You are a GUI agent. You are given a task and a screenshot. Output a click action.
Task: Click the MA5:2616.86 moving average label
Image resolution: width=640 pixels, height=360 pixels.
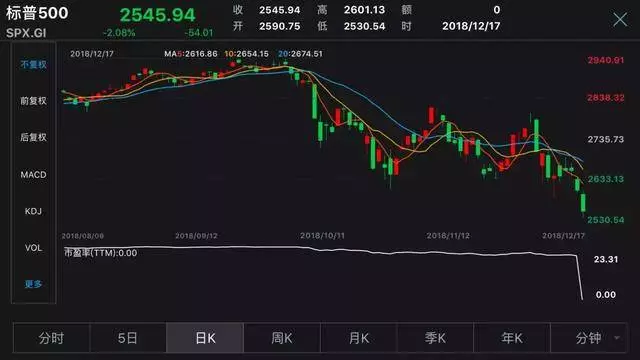(191, 54)
